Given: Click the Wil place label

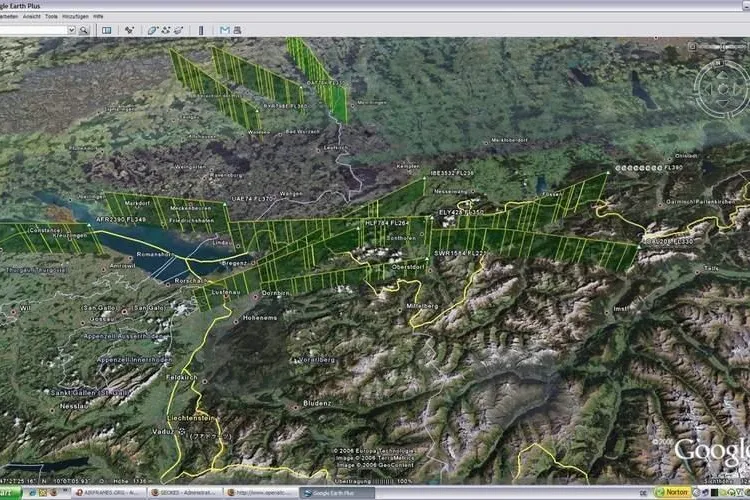Looking at the screenshot, I should (x=24, y=309).
